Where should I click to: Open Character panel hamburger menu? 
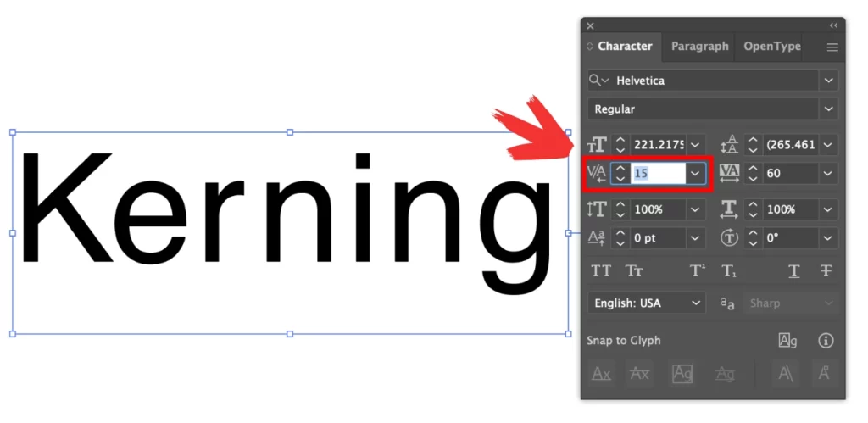point(832,47)
